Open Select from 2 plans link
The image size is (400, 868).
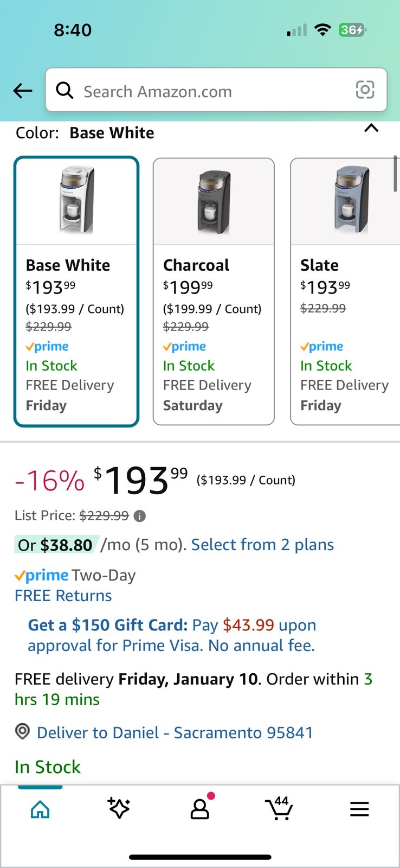tap(262, 545)
